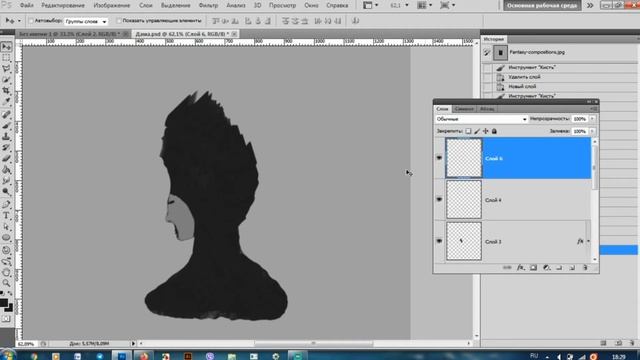Create new adjustment layer icon
640x360 pixels.
coord(547,268)
